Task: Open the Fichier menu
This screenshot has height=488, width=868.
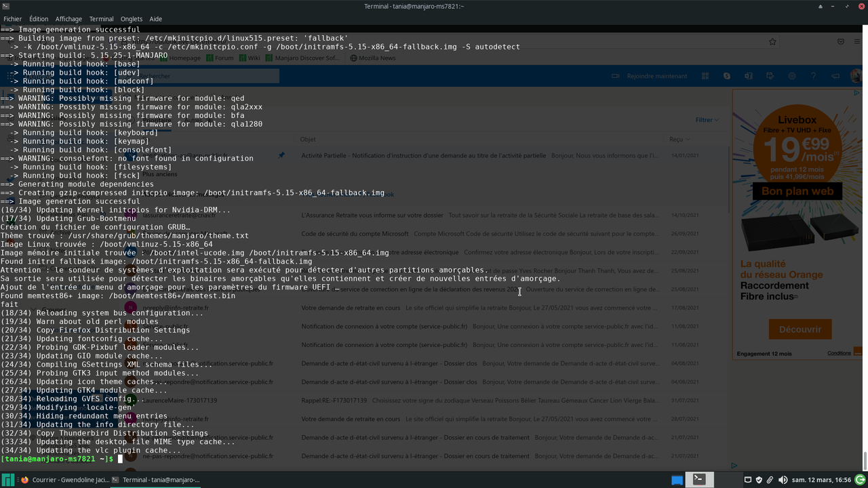Action: [12, 19]
